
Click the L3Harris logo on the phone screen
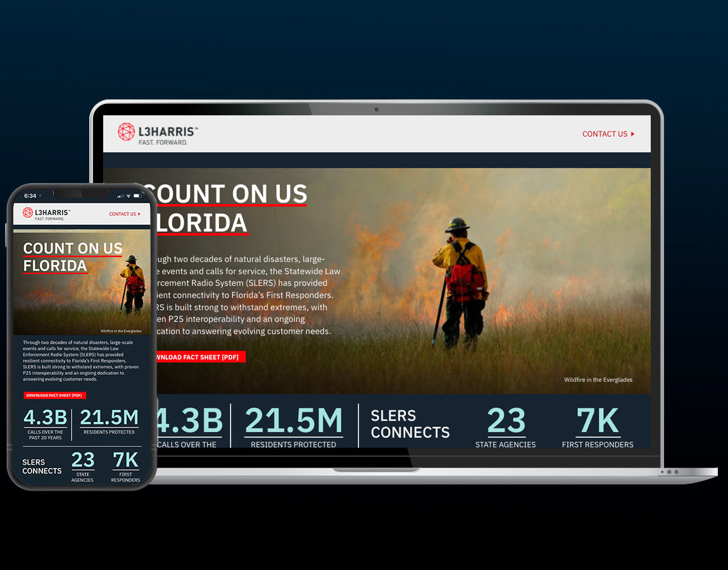pyautogui.click(x=46, y=213)
